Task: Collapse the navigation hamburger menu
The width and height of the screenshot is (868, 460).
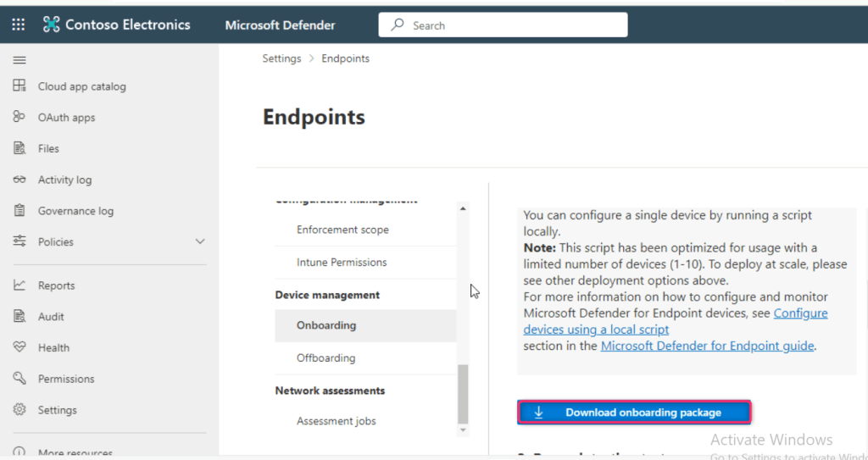Action: pyautogui.click(x=19, y=60)
